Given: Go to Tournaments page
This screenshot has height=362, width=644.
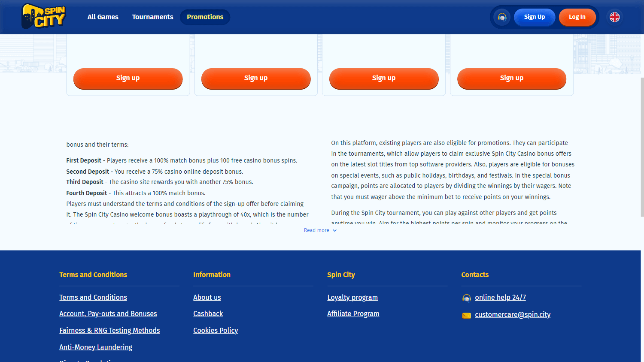Looking at the screenshot, I should click(153, 17).
